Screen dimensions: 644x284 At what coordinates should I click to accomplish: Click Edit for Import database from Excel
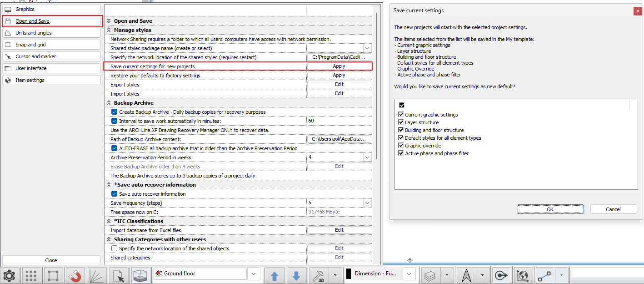tap(339, 230)
